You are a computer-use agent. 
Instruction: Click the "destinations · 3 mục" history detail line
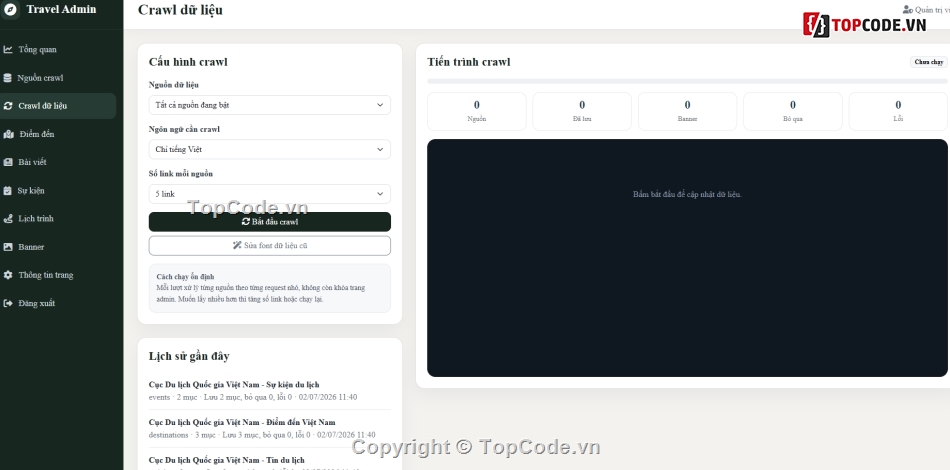coord(262,435)
